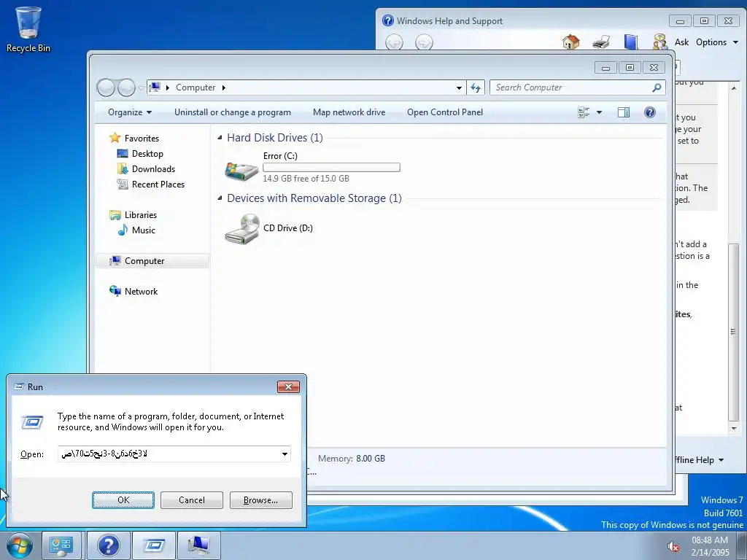The image size is (747, 560).
Task: Click Cancel in the Run dialog
Action: [x=192, y=500]
